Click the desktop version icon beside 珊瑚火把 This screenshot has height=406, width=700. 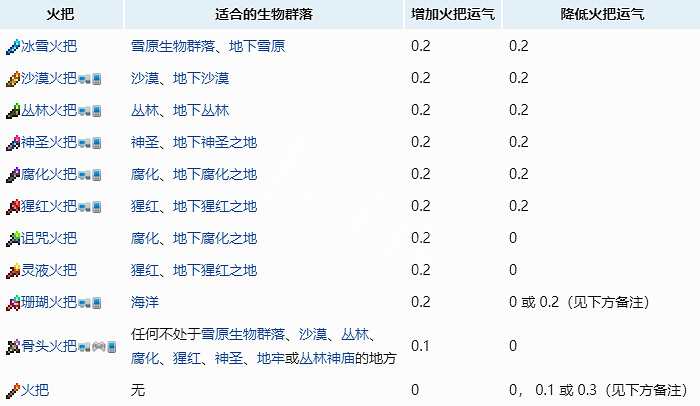pyautogui.click(x=84, y=303)
